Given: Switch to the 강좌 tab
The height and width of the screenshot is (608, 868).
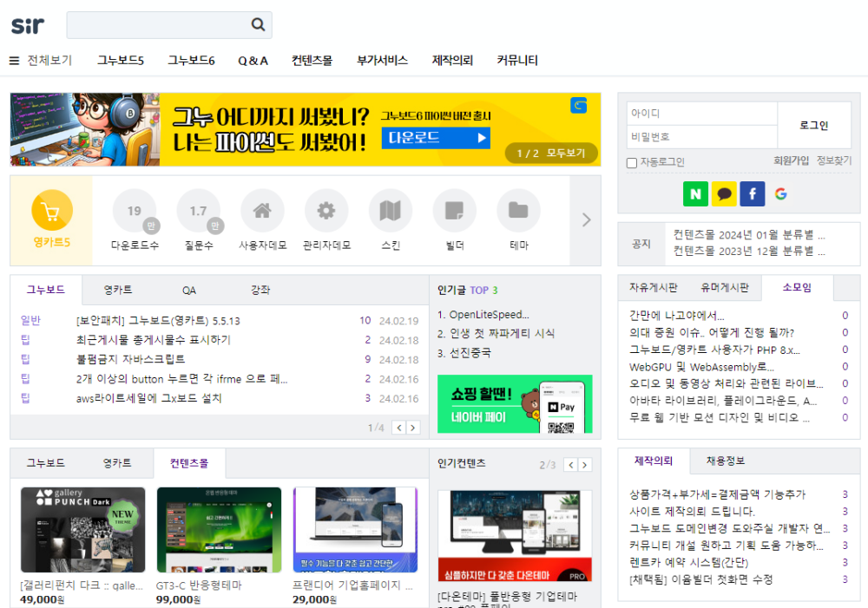Looking at the screenshot, I should click(x=260, y=290).
